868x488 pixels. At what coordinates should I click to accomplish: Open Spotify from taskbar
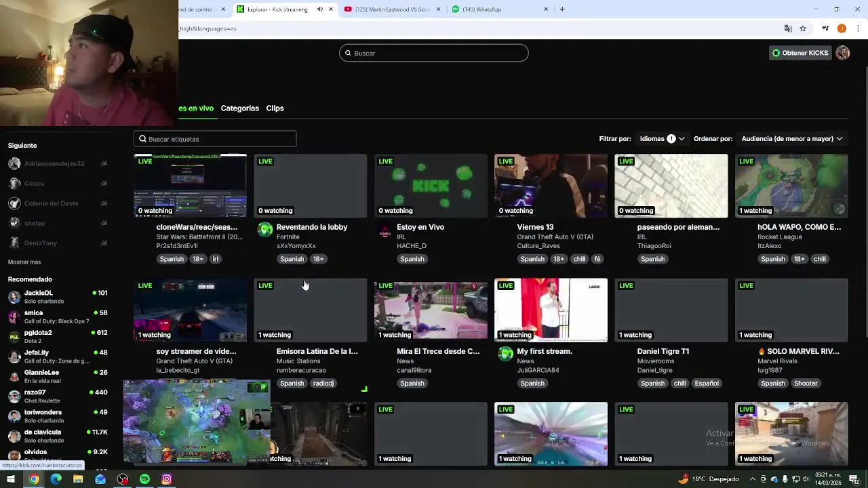(144, 479)
